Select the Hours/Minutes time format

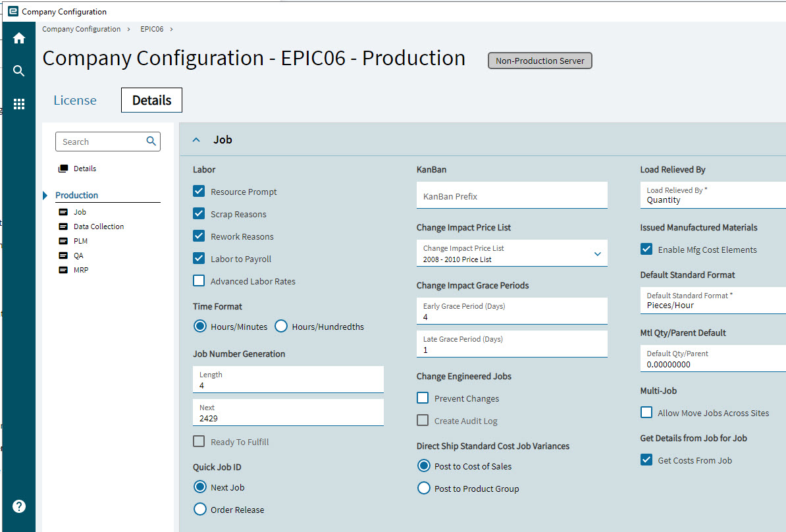point(200,327)
